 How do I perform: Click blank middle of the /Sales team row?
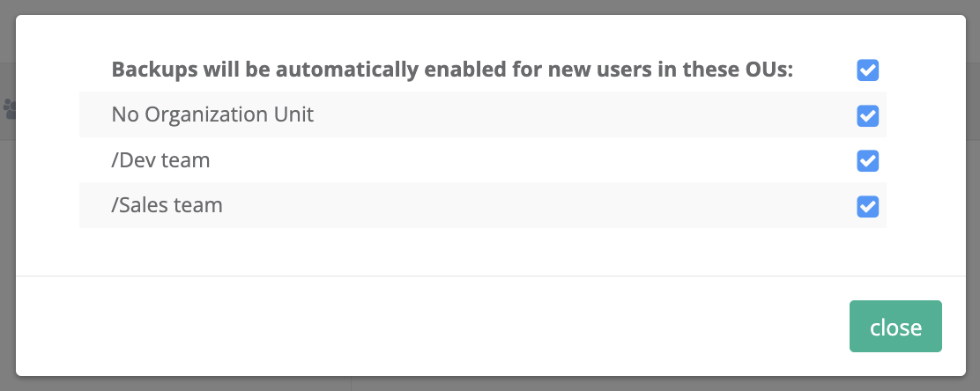pos(529,206)
